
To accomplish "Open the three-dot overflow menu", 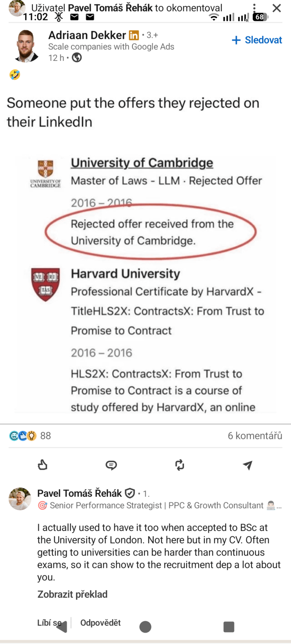I will [254, 8].
